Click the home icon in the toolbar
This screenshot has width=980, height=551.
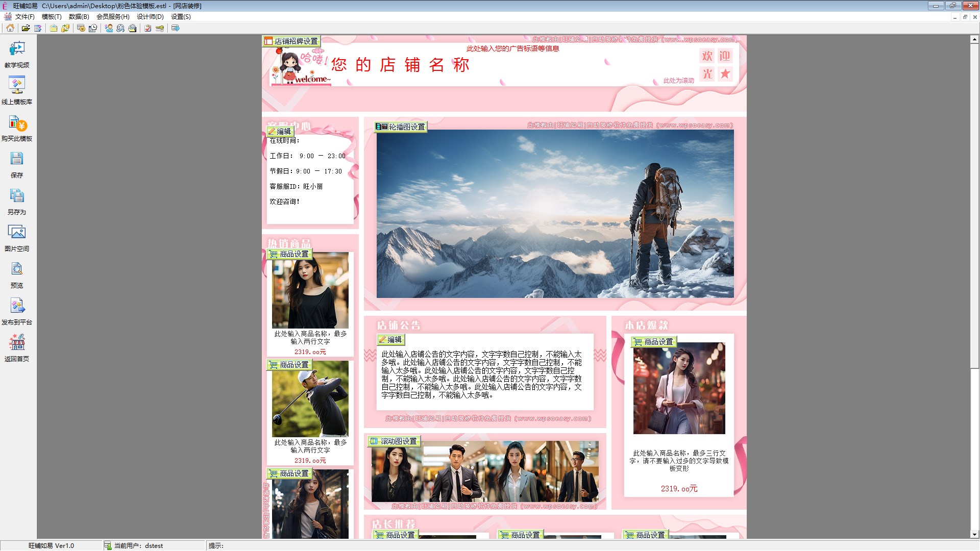pyautogui.click(x=10, y=28)
